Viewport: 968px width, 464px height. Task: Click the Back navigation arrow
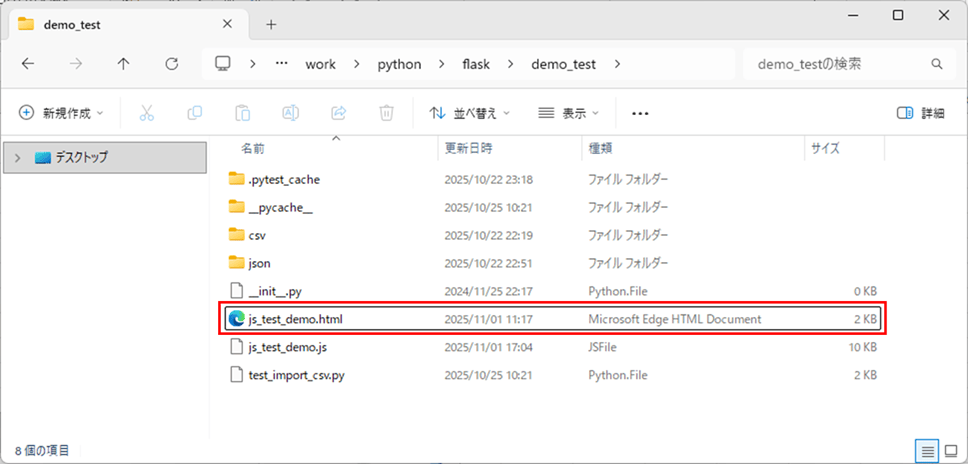(x=28, y=64)
